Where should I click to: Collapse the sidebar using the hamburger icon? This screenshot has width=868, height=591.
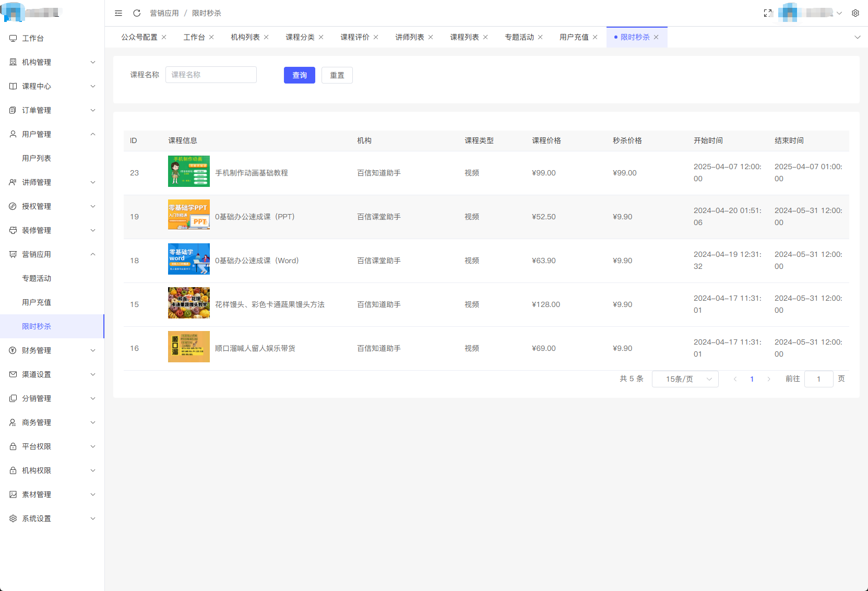tap(118, 13)
